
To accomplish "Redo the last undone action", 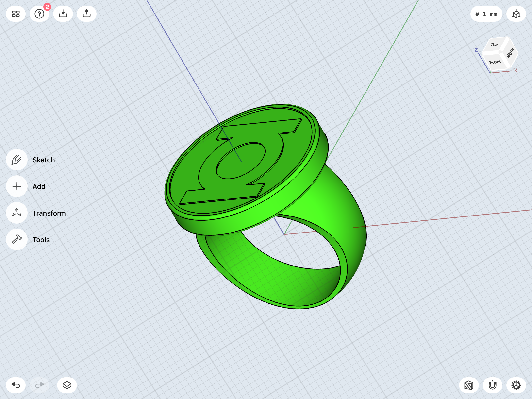I will pos(39,385).
